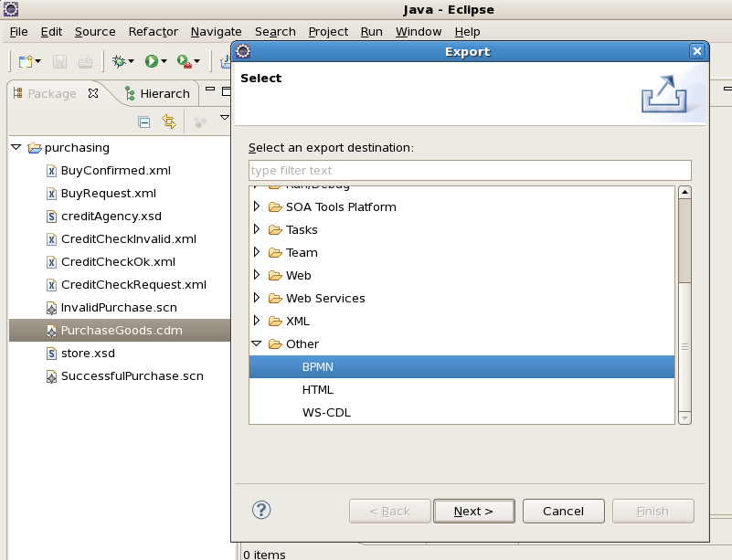Toggle Link with Editor arrows icon

169,122
